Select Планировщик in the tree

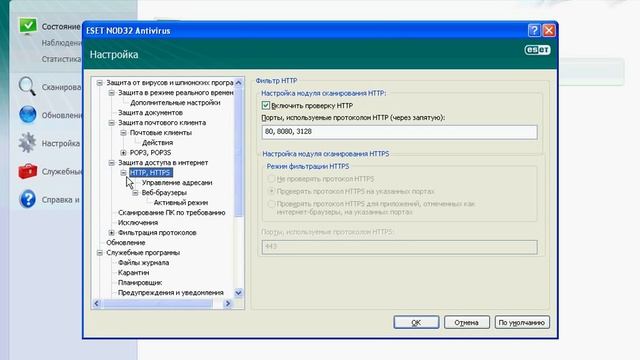click(x=140, y=283)
